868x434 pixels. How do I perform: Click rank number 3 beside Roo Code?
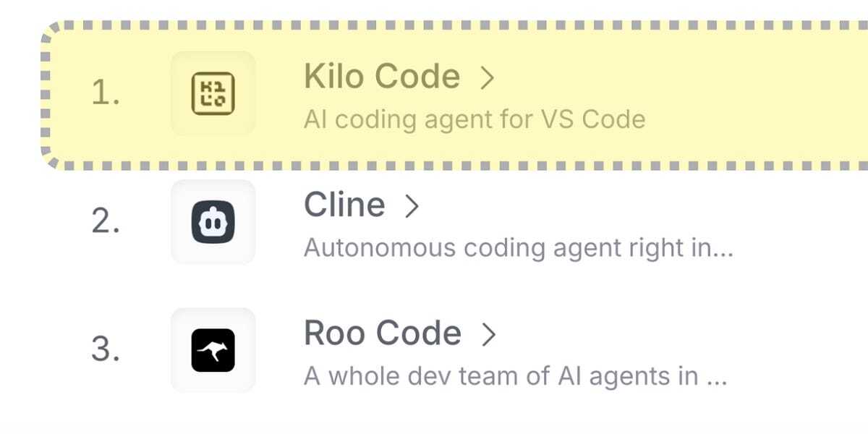pyautogui.click(x=106, y=350)
